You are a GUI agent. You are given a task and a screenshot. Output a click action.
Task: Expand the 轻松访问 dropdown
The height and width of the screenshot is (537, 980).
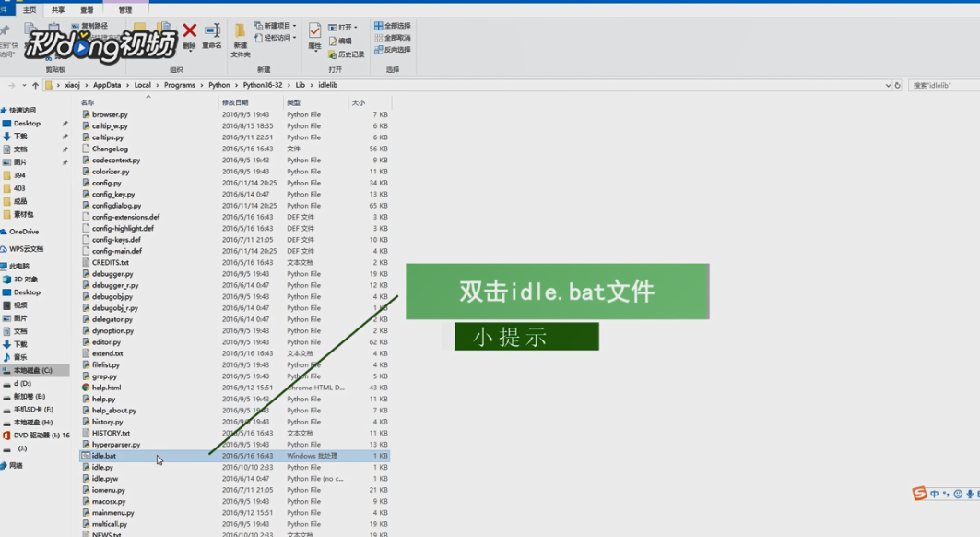tap(296, 38)
